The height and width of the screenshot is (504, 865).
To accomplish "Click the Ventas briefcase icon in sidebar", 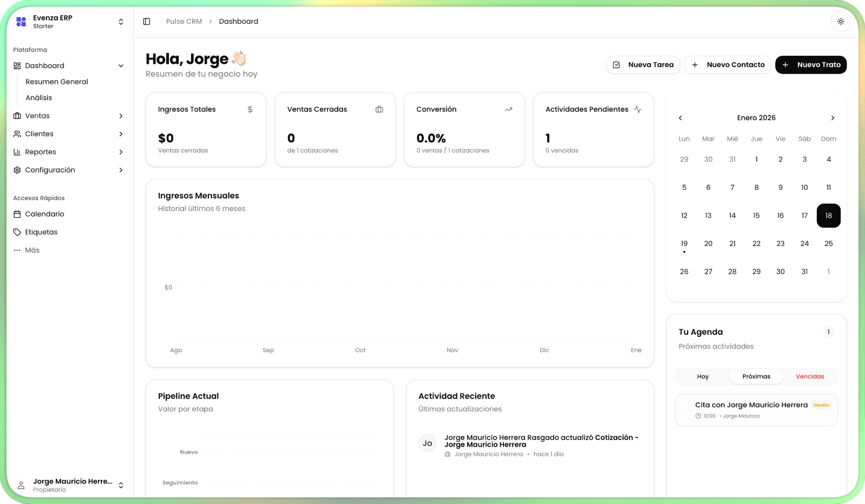I will [17, 116].
